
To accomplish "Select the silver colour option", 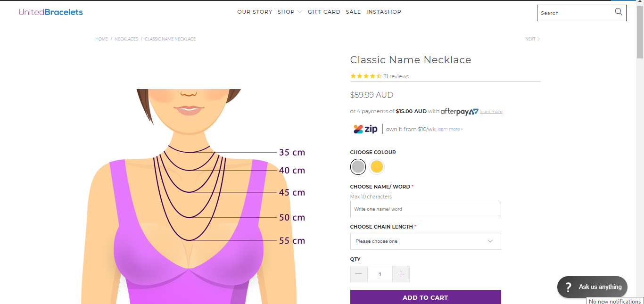I will pos(358,167).
